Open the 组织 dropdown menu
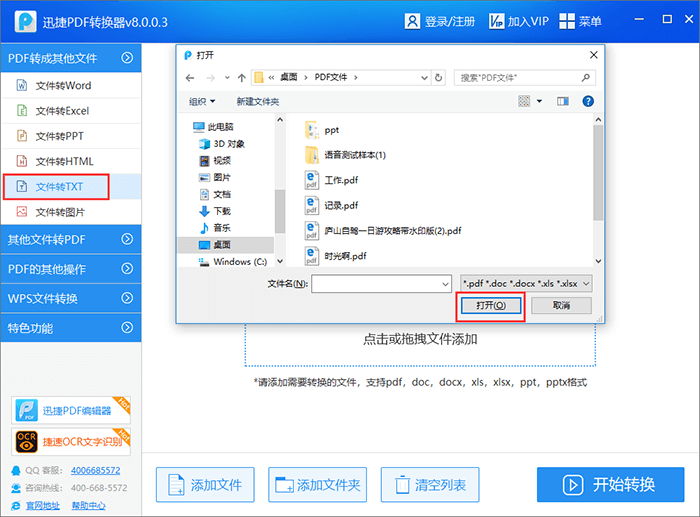700x517 pixels. (202, 101)
